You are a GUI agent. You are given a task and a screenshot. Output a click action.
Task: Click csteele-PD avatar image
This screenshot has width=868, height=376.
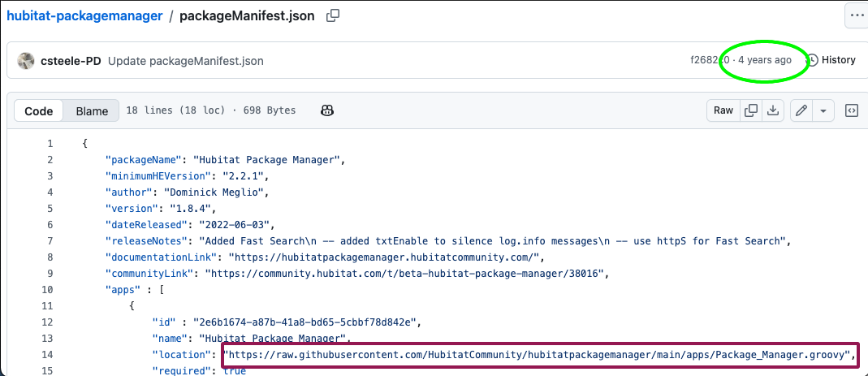tap(26, 61)
